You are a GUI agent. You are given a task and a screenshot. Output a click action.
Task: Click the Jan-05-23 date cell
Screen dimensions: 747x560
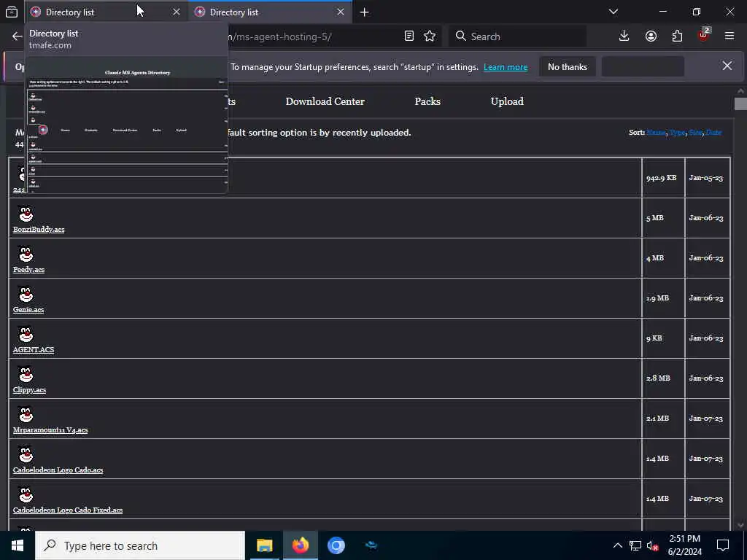(706, 178)
